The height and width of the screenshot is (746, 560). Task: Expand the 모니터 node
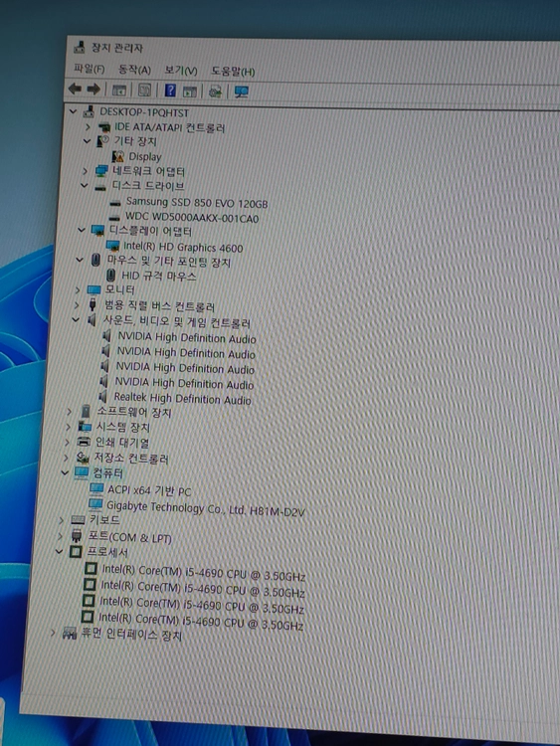coord(78,289)
